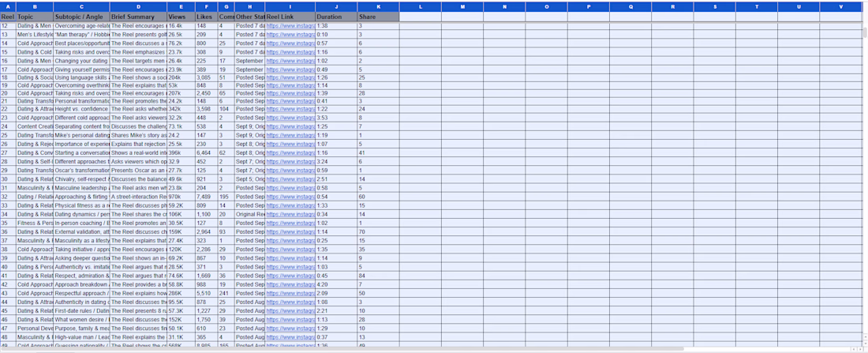Select 'Masculine leadership' subtopic cell
868x353 pixels.
(81, 188)
